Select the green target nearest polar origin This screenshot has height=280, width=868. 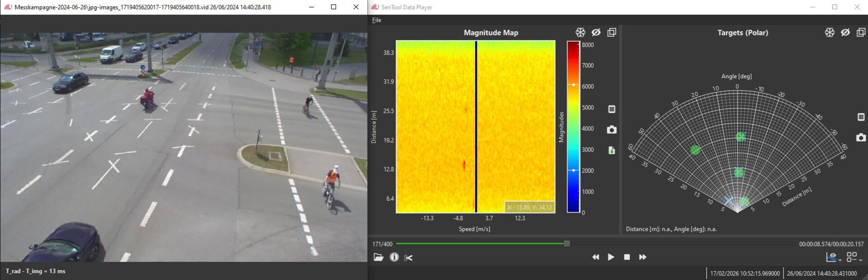[744, 202]
